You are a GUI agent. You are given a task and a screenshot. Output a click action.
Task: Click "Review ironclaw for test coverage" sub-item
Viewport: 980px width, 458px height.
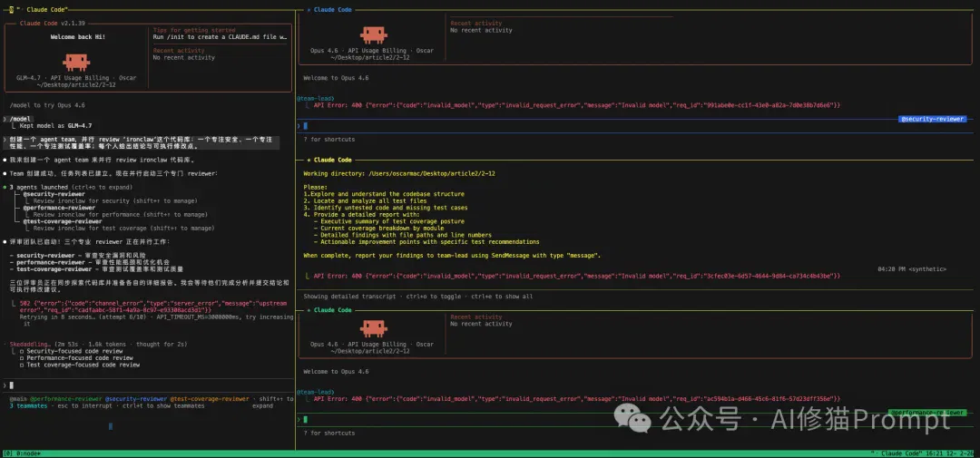tap(123, 228)
